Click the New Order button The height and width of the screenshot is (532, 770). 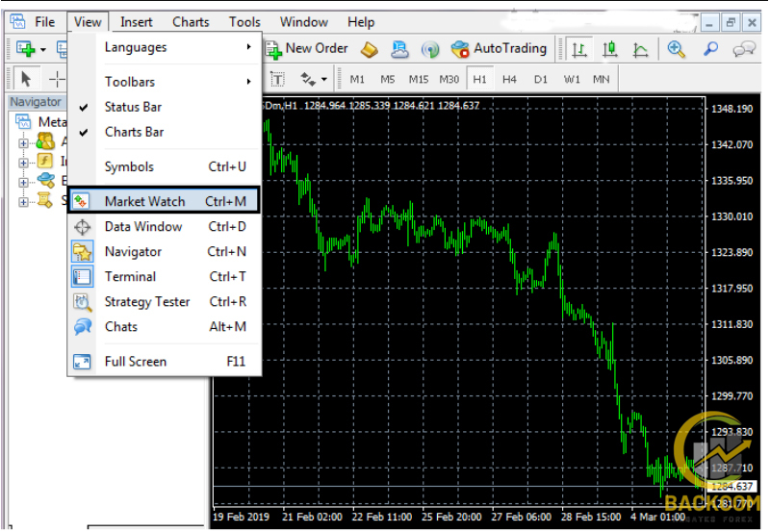[307, 49]
